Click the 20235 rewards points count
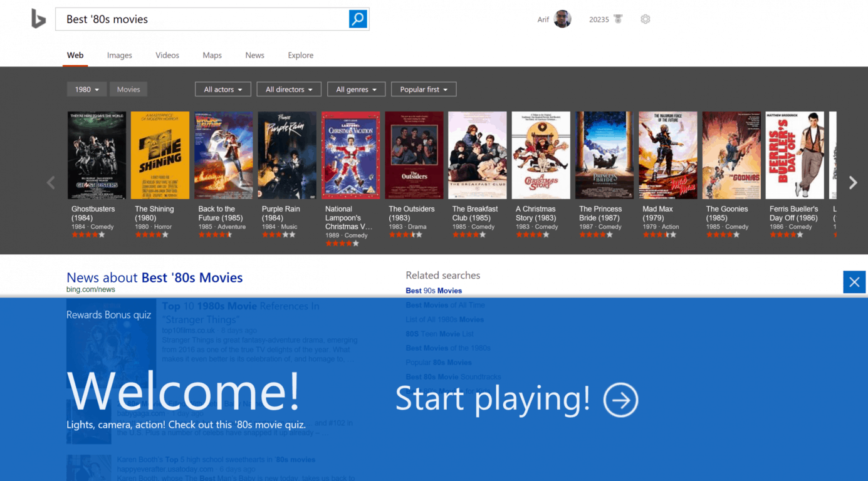Viewport: 868px width, 481px height. (599, 19)
